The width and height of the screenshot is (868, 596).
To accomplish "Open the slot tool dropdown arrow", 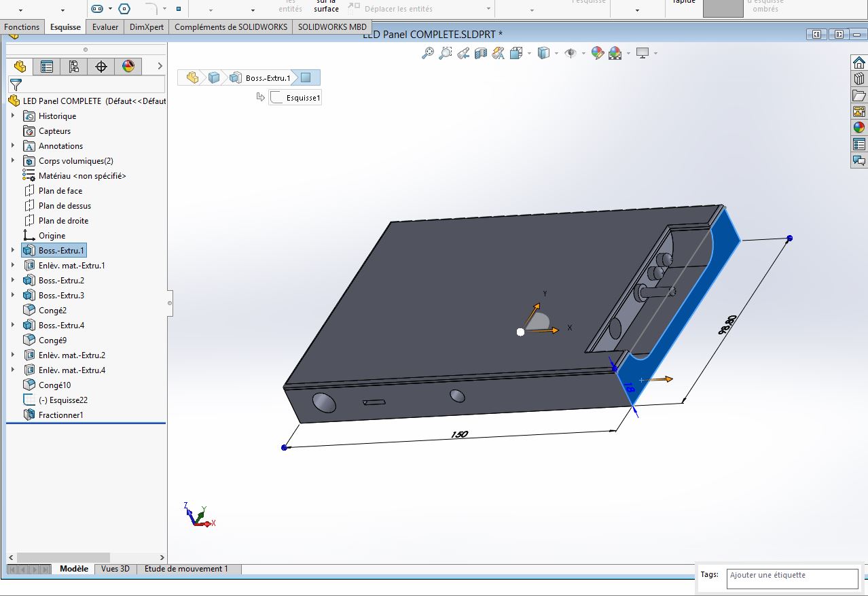I will coord(110,9).
